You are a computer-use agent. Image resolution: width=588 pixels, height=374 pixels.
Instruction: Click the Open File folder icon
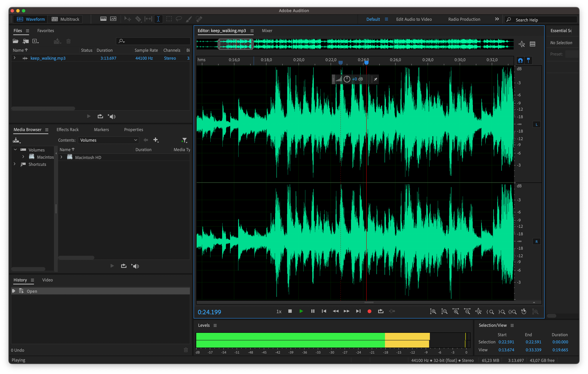coord(15,41)
